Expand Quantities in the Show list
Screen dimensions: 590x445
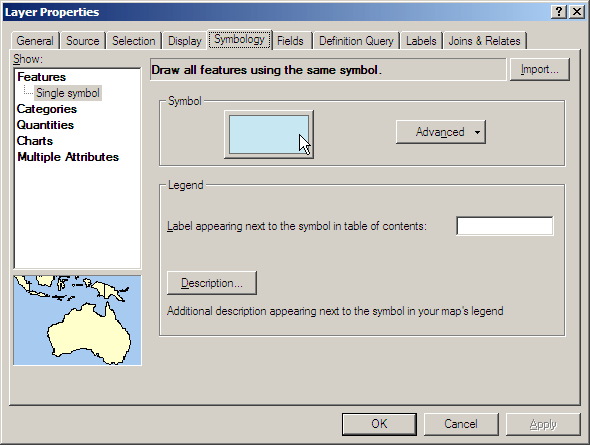coord(45,125)
